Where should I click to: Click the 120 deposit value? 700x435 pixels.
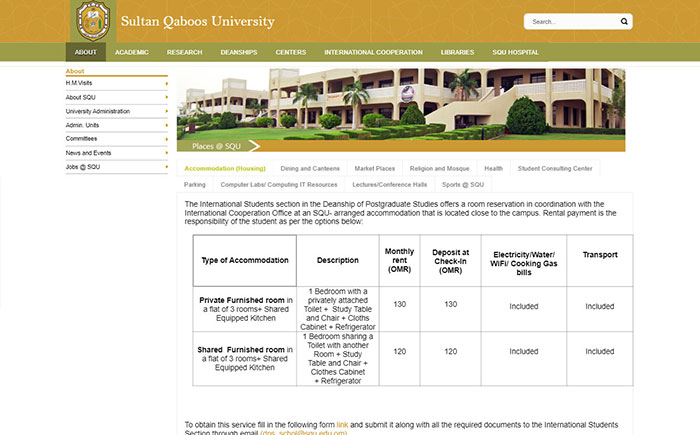click(x=450, y=351)
